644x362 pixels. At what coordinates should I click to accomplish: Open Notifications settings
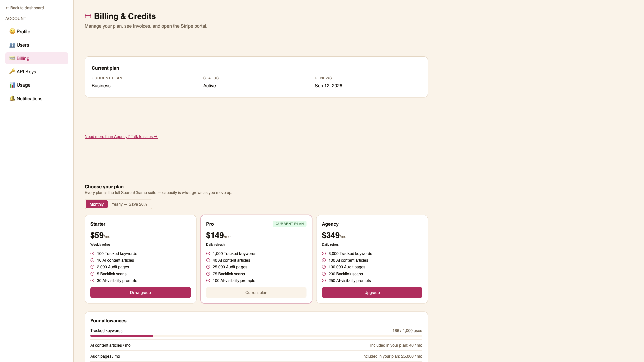tap(37, 99)
